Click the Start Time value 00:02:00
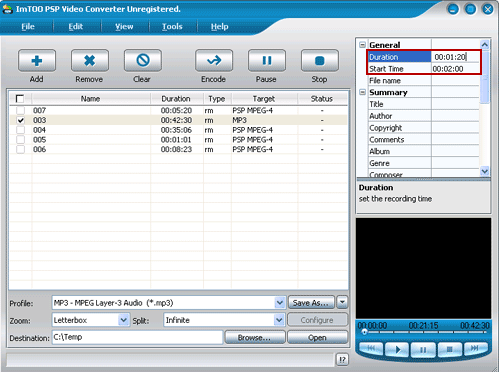 pyautogui.click(x=455, y=69)
